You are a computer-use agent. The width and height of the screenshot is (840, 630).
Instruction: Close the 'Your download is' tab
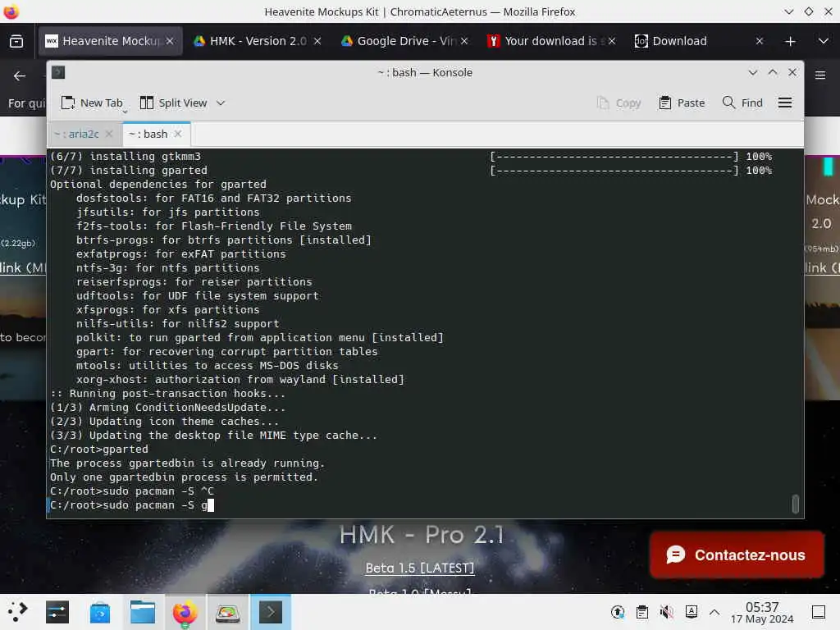point(612,41)
